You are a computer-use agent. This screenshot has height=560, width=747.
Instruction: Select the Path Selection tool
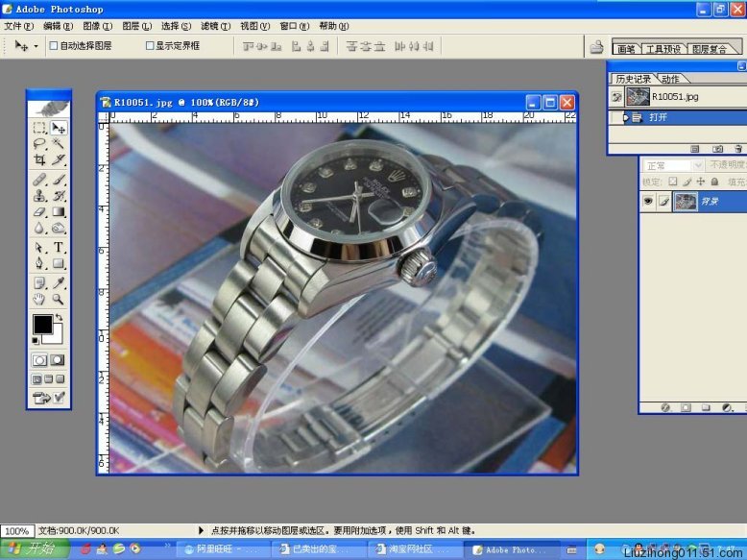pyautogui.click(x=39, y=248)
